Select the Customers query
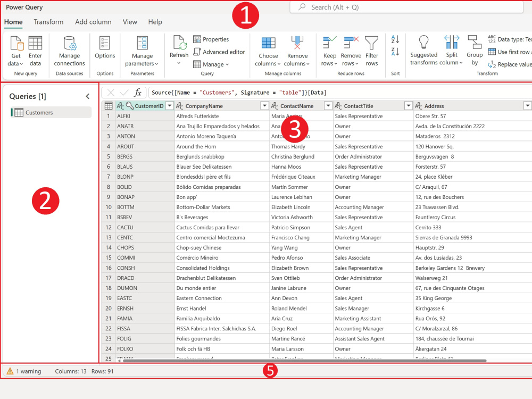 [51, 112]
